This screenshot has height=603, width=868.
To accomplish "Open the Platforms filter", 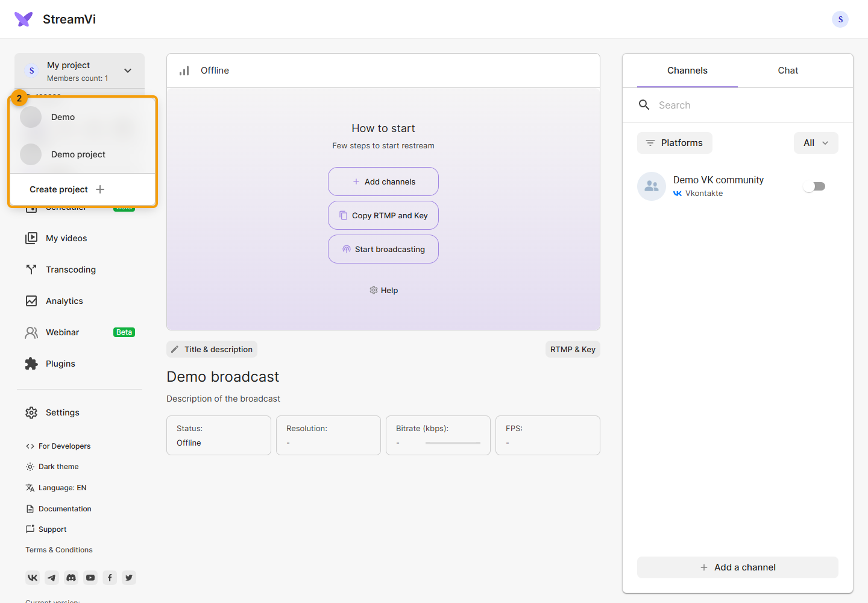I will click(675, 143).
